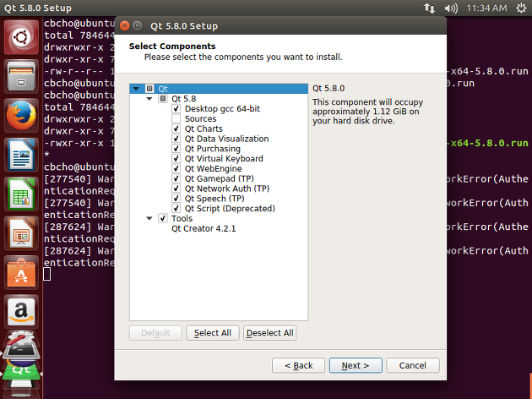Click the Qt 5.8.0 Setup top panel title
The width and height of the screenshot is (532, 399).
pyautogui.click(x=38, y=8)
